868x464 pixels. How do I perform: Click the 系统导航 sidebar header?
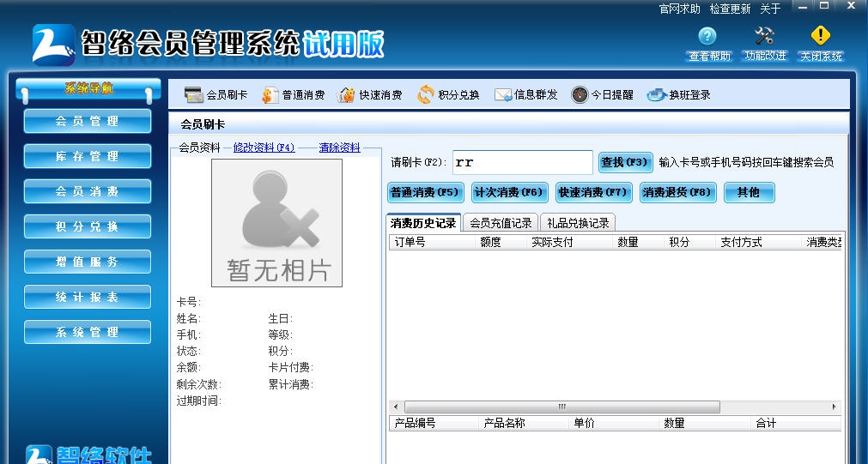pos(88,89)
